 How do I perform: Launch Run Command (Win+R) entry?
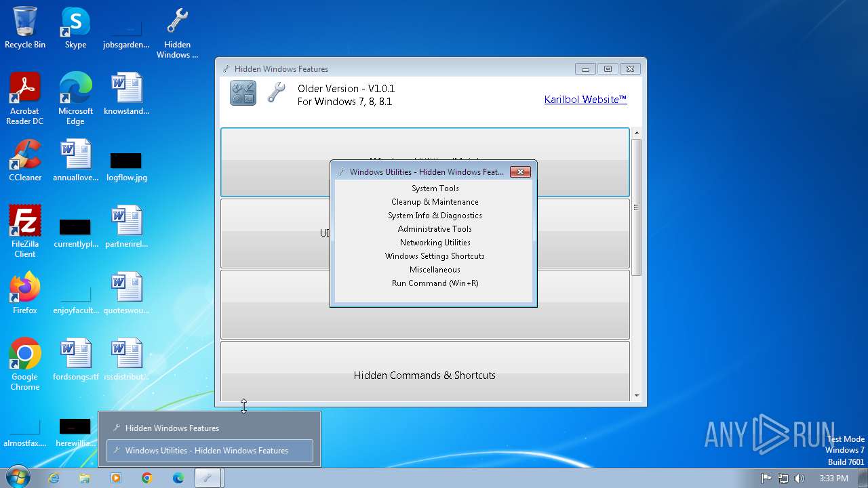pyautogui.click(x=435, y=283)
